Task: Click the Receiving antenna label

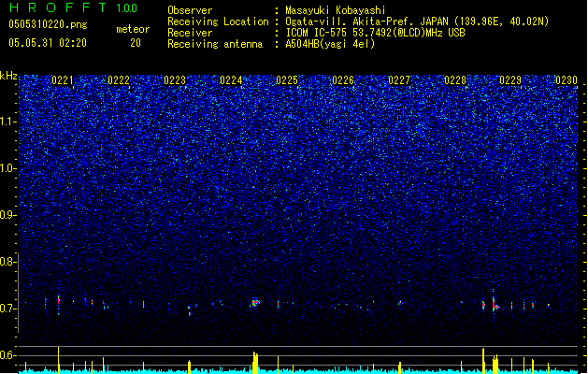Action: click(x=215, y=44)
